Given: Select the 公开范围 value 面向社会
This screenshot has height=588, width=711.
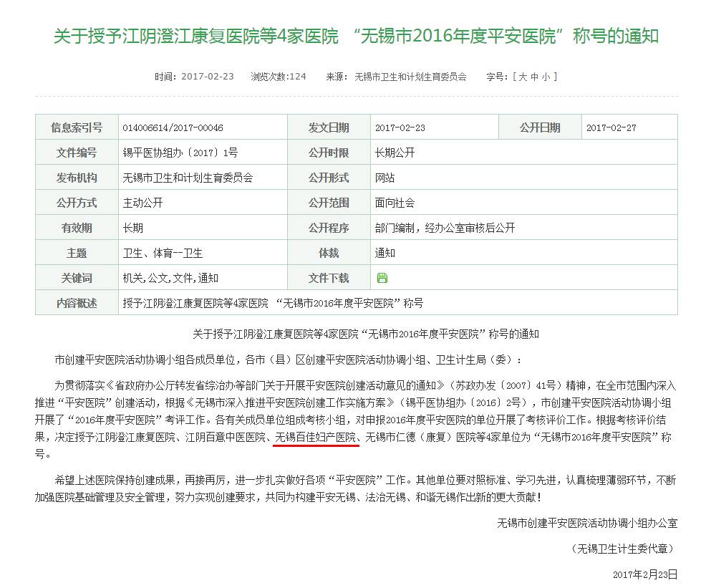Looking at the screenshot, I should pyautogui.click(x=395, y=203).
